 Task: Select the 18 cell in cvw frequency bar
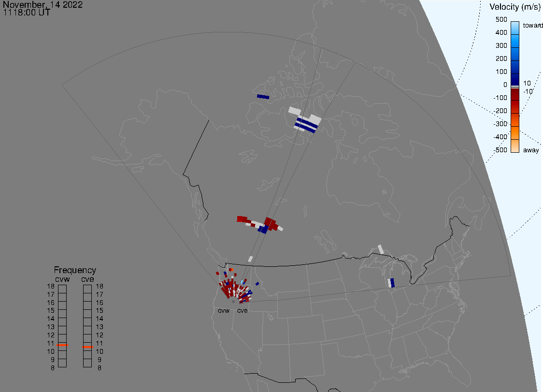[x=62, y=289]
